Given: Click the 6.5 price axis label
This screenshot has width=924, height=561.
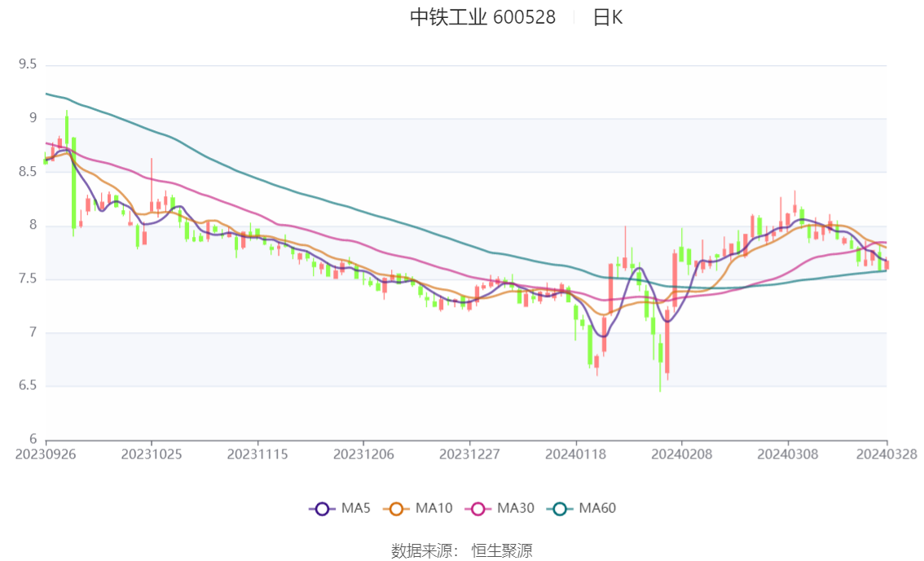Looking at the screenshot, I should (28, 386).
